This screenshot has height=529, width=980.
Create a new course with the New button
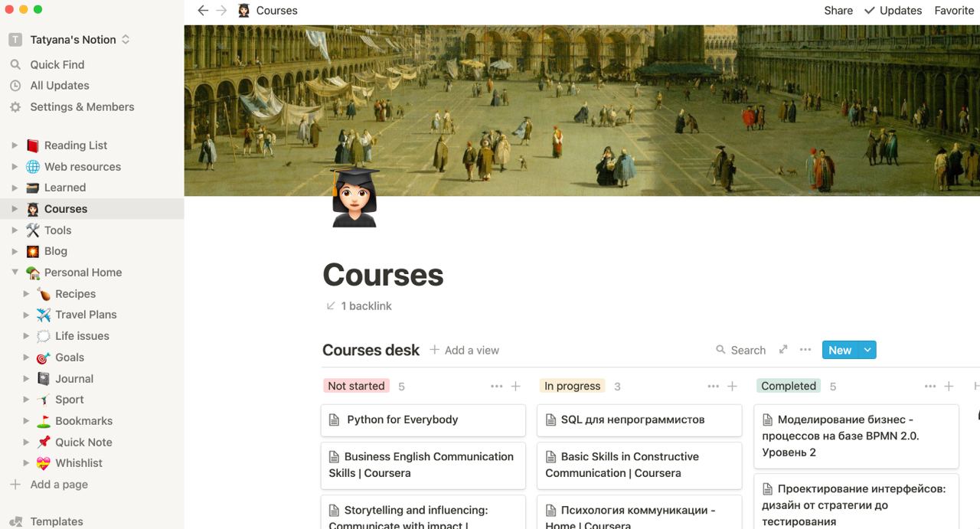[840, 350]
